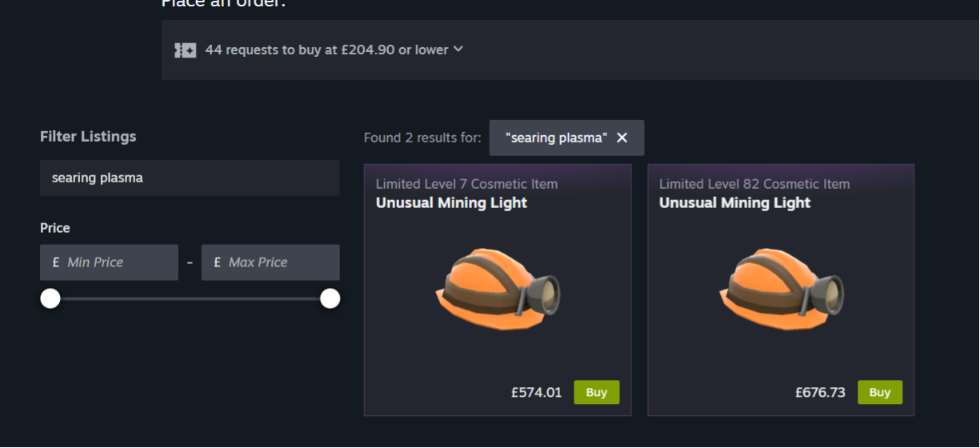Open the '44 requests to buy' summary text
This screenshot has height=448, width=980.
point(326,50)
